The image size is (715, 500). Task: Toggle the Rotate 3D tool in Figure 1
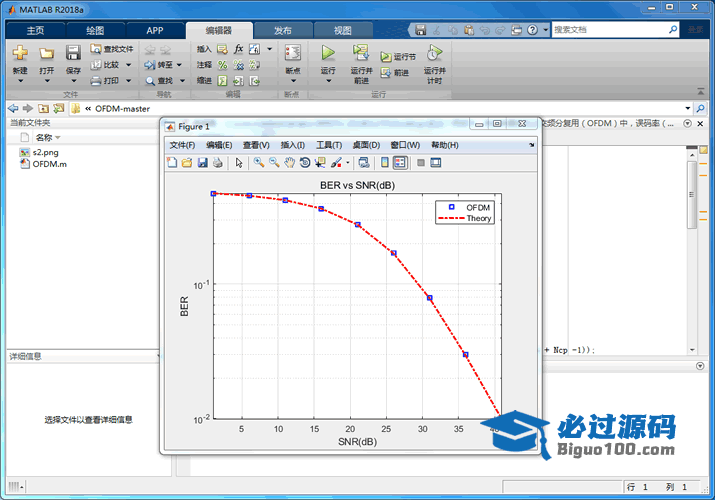305,163
